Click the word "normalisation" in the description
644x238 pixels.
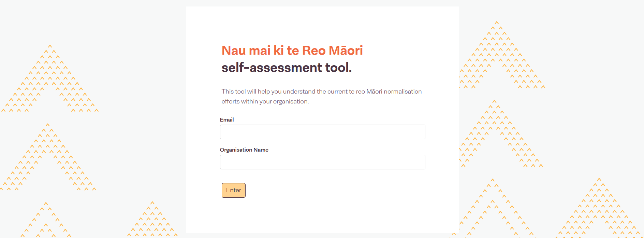pyautogui.click(x=402, y=92)
